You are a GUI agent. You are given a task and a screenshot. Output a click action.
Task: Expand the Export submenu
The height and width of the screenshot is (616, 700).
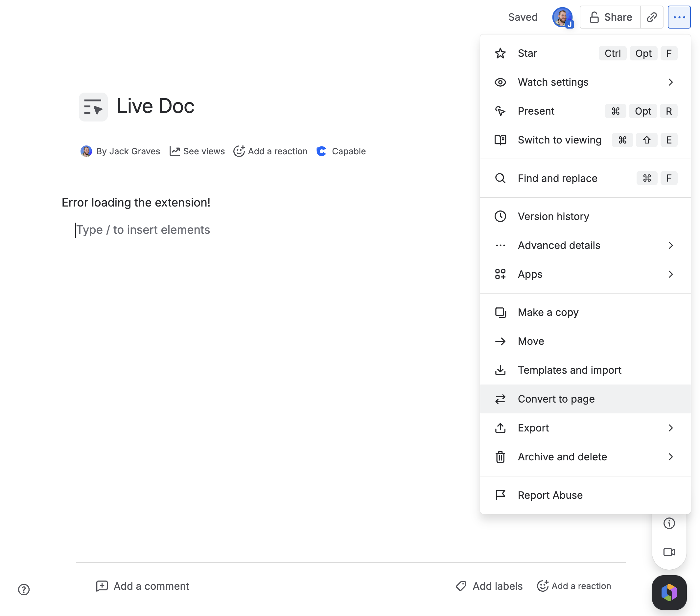pos(585,428)
